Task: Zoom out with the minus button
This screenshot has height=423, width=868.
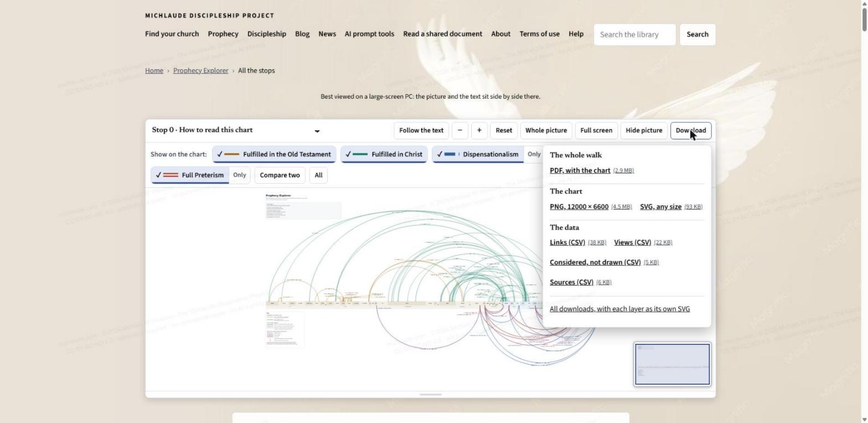Action: 460,131
